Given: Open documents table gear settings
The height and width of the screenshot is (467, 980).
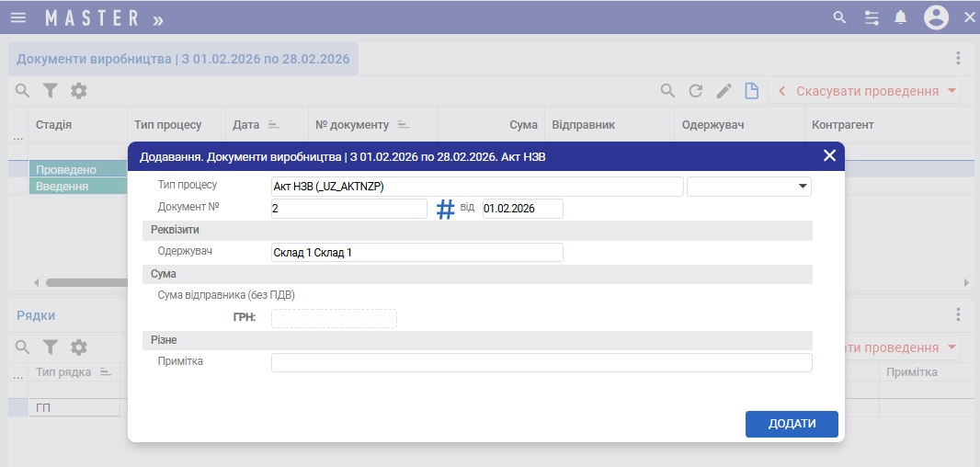Looking at the screenshot, I should (x=79, y=91).
